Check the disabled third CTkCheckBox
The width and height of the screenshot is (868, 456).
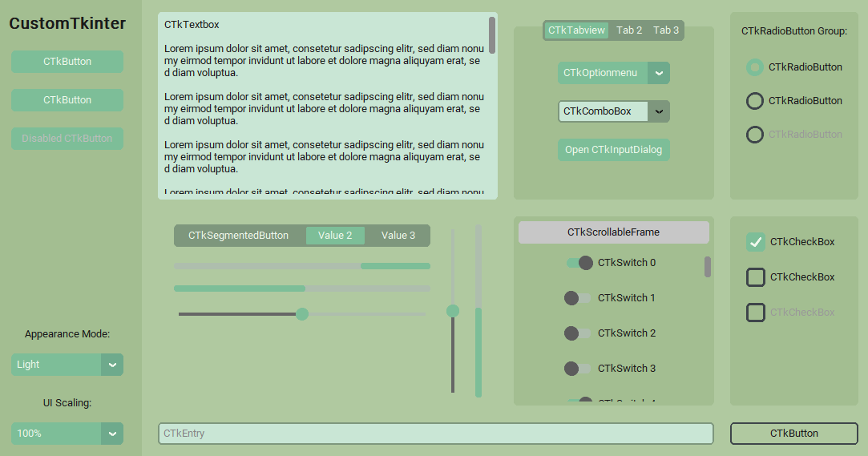(756, 313)
